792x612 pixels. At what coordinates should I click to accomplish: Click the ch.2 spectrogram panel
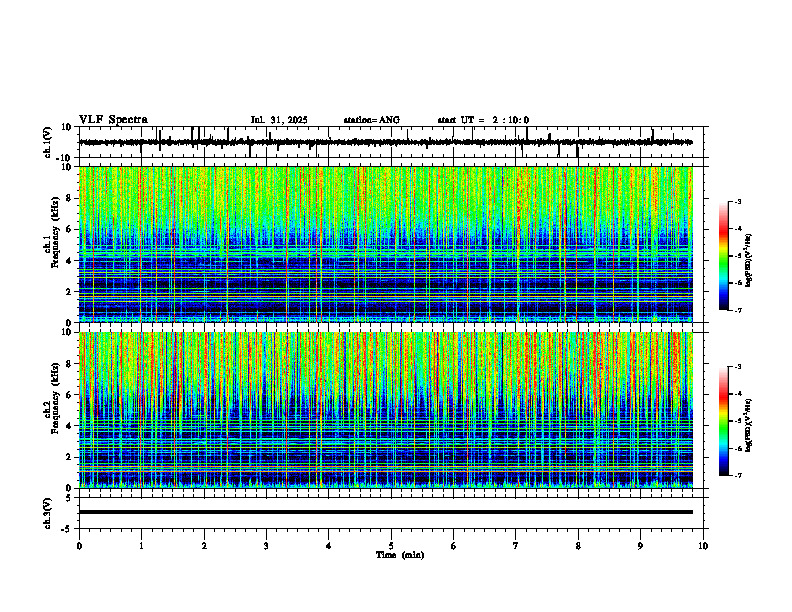coord(386,410)
